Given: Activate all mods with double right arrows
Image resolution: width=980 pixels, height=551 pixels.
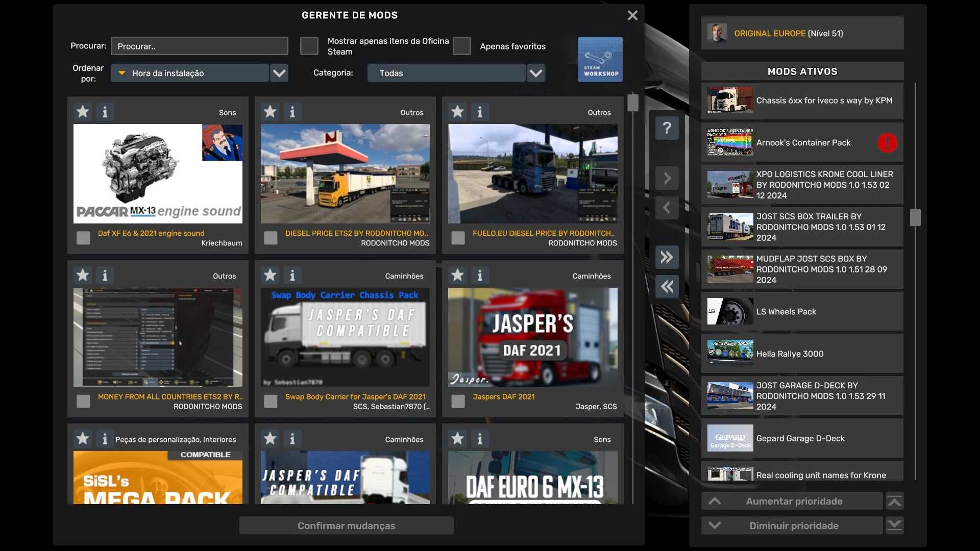Looking at the screenshot, I should click(667, 257).
